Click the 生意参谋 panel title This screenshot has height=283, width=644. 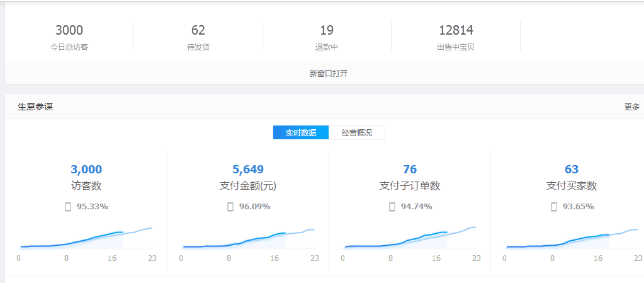35,107
